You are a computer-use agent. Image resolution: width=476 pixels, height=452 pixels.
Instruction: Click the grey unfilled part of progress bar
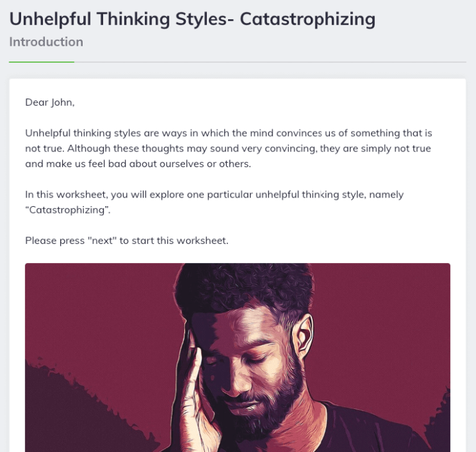click(270, 62)
